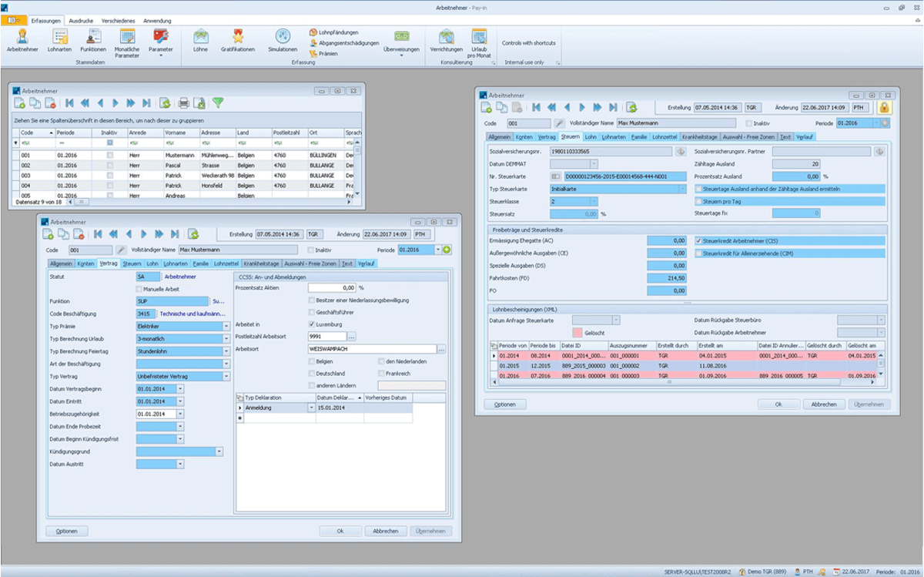Open the Typ Vertrag dropdown
The height and width of the screenshot is (577, 924).
(x=226, y=377)
